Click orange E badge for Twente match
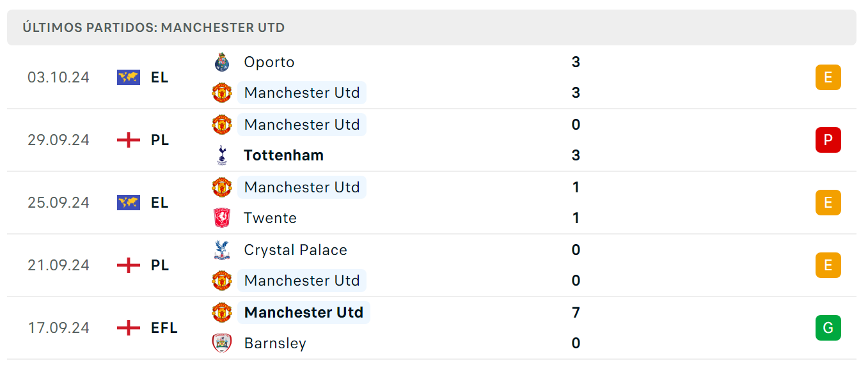 point(828,203)
